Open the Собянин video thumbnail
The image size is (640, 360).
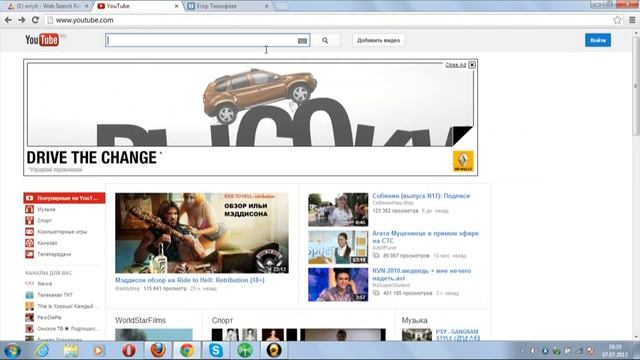338,209
